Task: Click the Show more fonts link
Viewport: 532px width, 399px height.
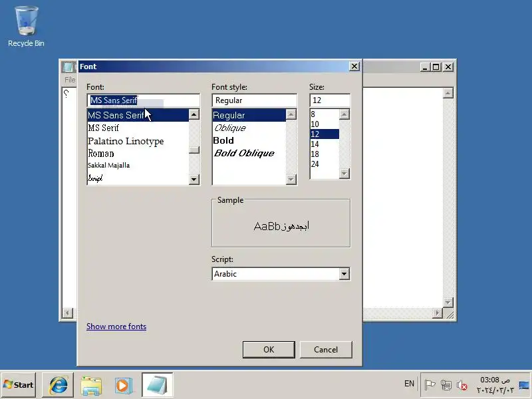Action: 116,327
